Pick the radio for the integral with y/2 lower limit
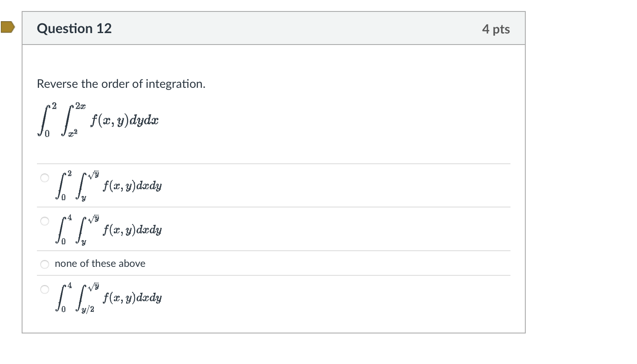Viewport: 637px width, 364px height. tap(45, 289)
